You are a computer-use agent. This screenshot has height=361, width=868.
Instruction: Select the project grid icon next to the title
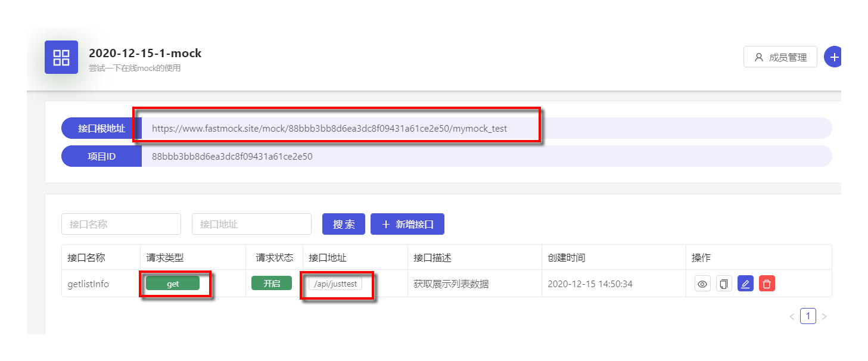[x=61, y=57]
